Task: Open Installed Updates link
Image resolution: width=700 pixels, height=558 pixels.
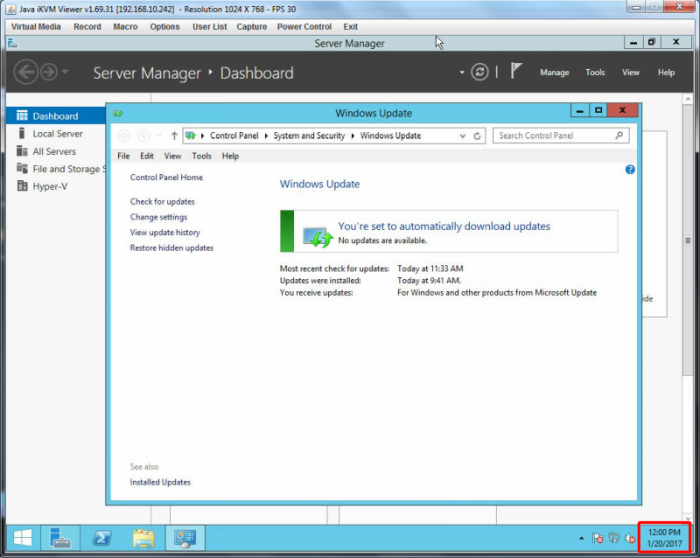Action: [160, 482]
